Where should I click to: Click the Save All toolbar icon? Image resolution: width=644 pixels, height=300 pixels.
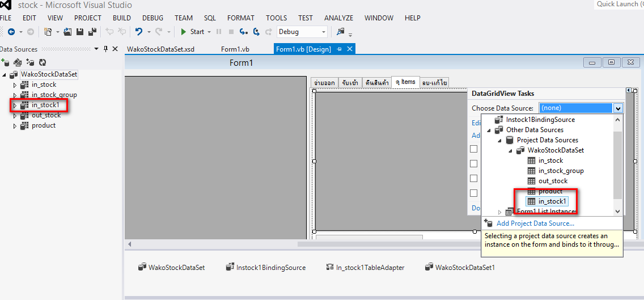[x=93, y=32]
